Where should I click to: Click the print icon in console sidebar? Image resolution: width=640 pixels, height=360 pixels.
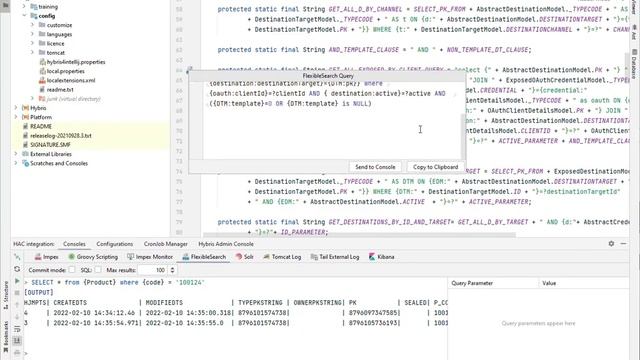point(17,352)
